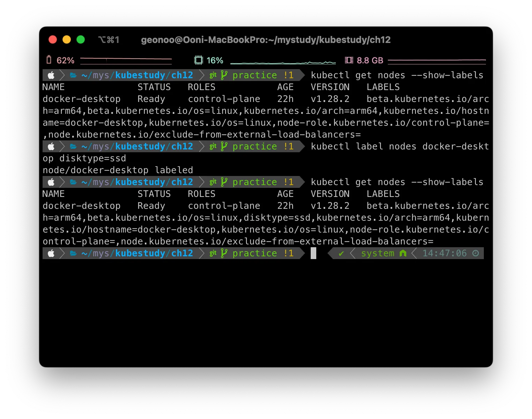Click the line starting ame=docker-desktop
The height and width of the screenshot is (419, 532).
(266, 123)
